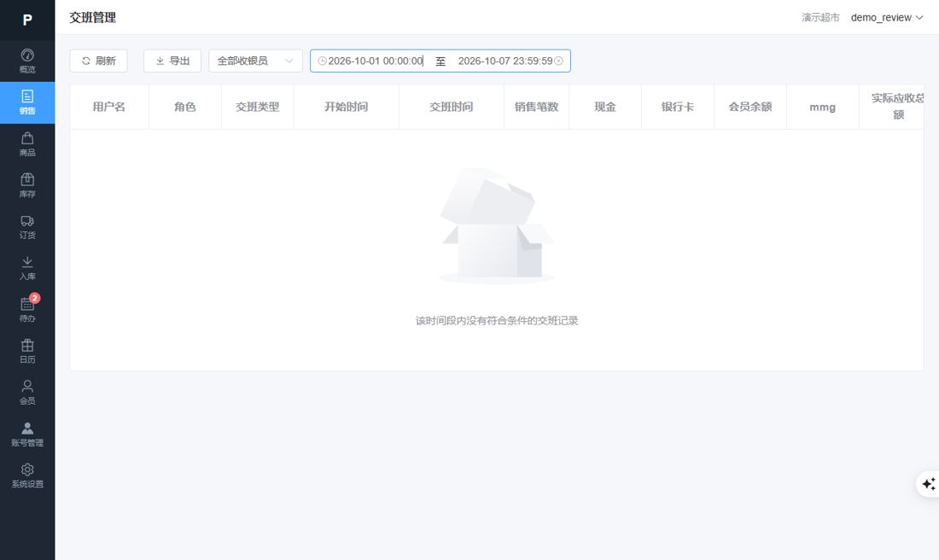Select the 销售 sales sidebar item
Viewport: 939px width, 560px height.
click(27, 102)
